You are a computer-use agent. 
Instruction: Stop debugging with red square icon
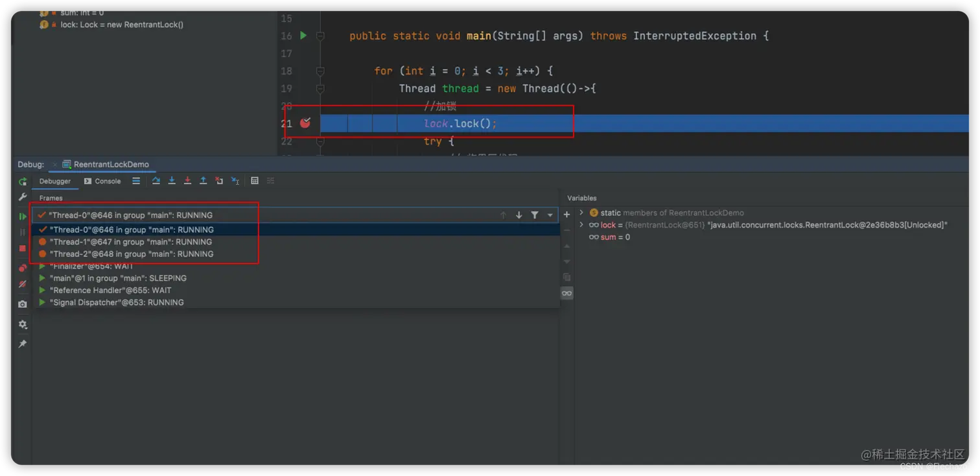click(x=23, y=248)
